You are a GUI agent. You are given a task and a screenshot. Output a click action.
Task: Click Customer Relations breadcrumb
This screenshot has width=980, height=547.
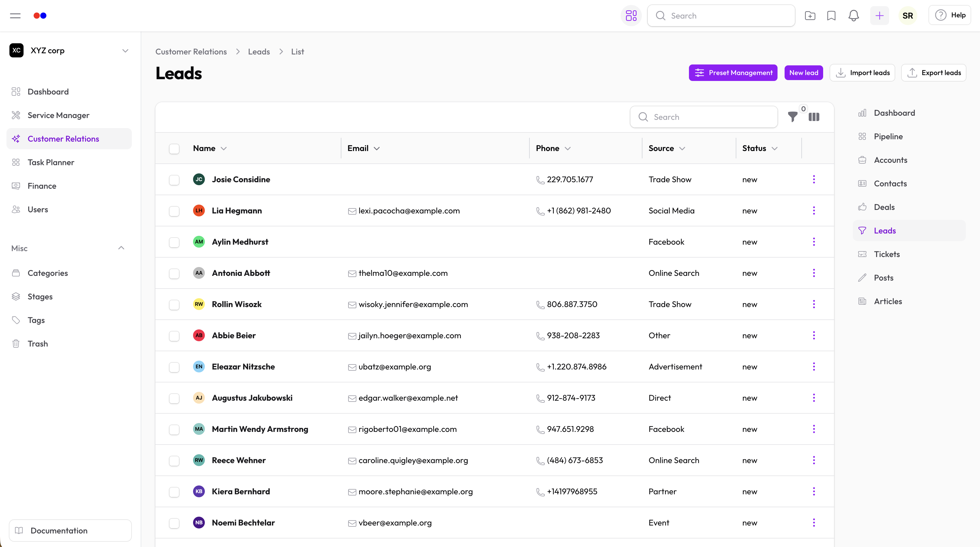pos(191,52)
